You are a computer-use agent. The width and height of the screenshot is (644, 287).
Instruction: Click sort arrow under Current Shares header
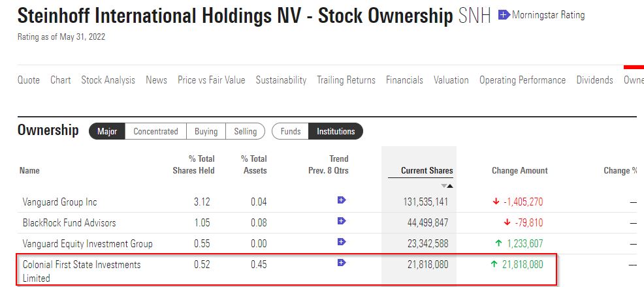(x=447, y=185)
